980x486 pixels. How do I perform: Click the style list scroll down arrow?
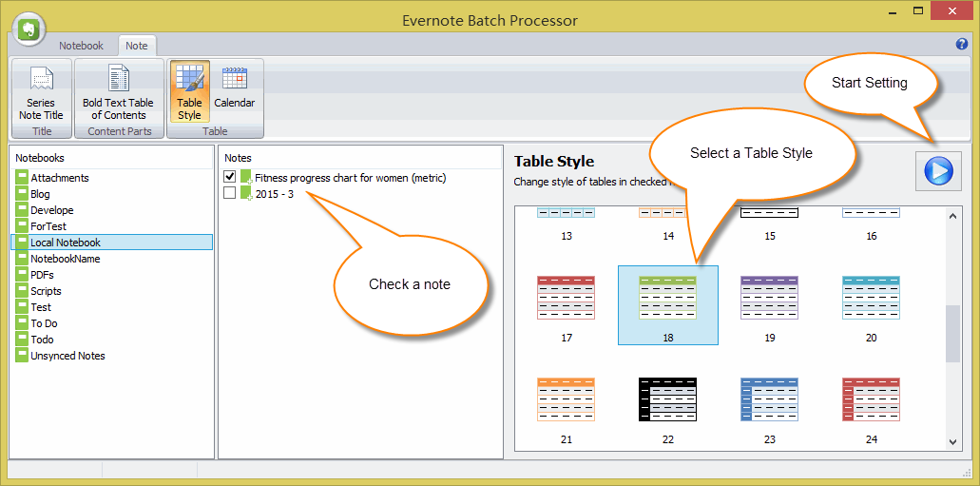pyautogui.click(x=952, y=441)
